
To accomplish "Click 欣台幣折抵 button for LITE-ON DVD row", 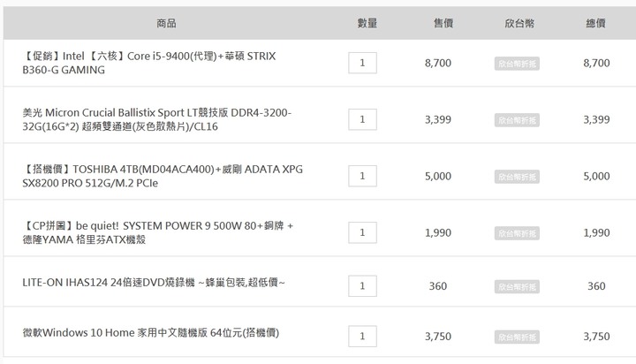I will click(517, 287).
